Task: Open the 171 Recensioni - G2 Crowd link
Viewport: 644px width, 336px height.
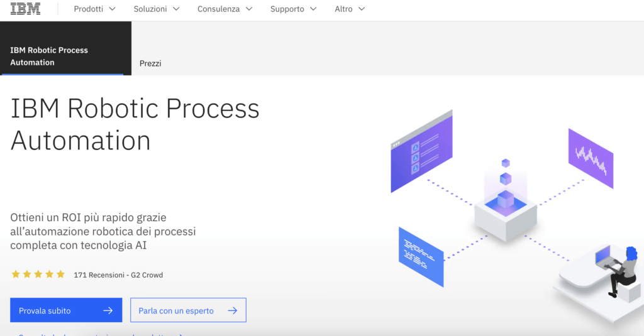Action: pyautogui.click(x=118, y=275)
